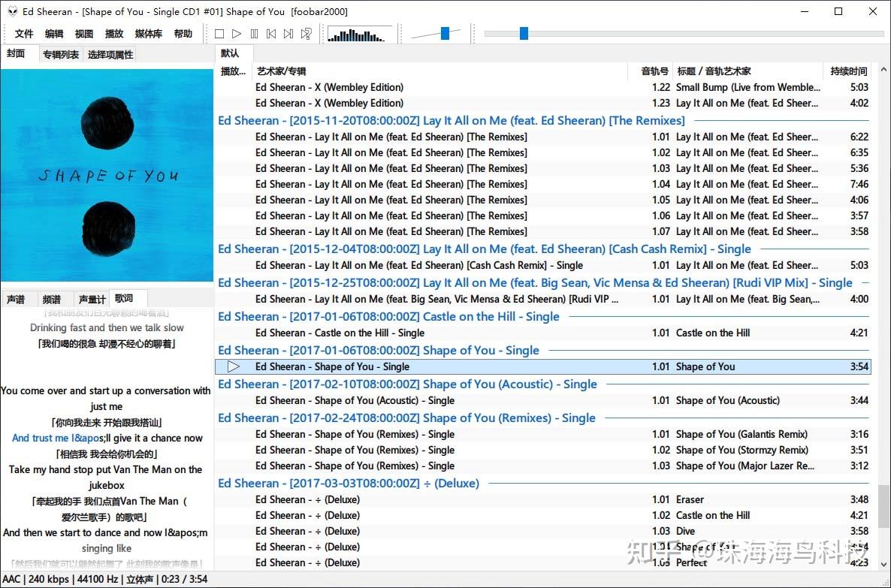Select the 频谱 (Spectrogram) tab
Image resolution: width=891 pixels, height=588 pixels.
tap(53, 298)
